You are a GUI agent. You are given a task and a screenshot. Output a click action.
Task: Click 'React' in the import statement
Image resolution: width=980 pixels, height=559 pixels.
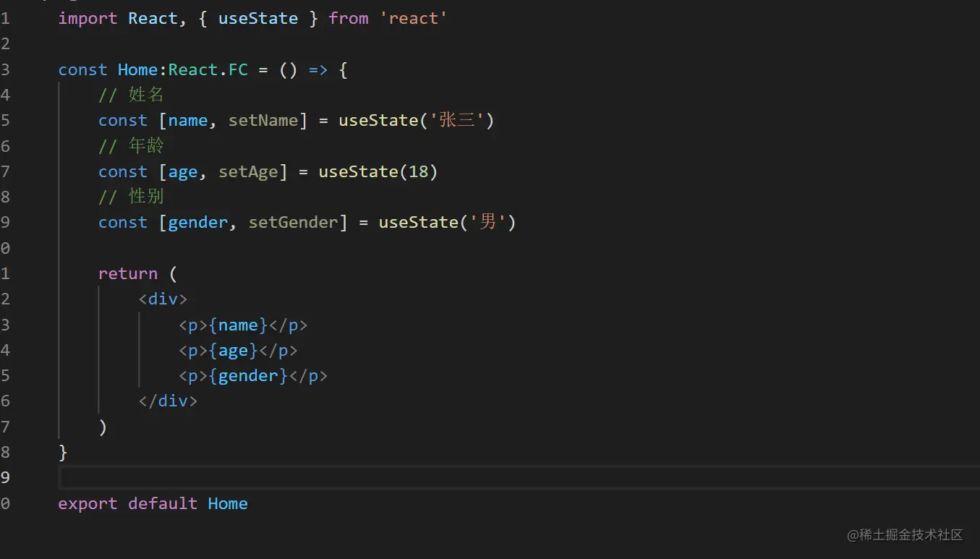tap(153, 19)
